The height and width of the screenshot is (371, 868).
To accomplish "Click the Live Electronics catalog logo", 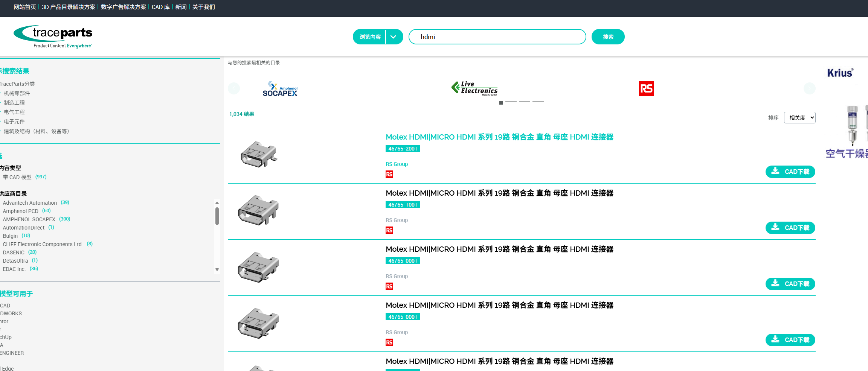I will (474, 88).
